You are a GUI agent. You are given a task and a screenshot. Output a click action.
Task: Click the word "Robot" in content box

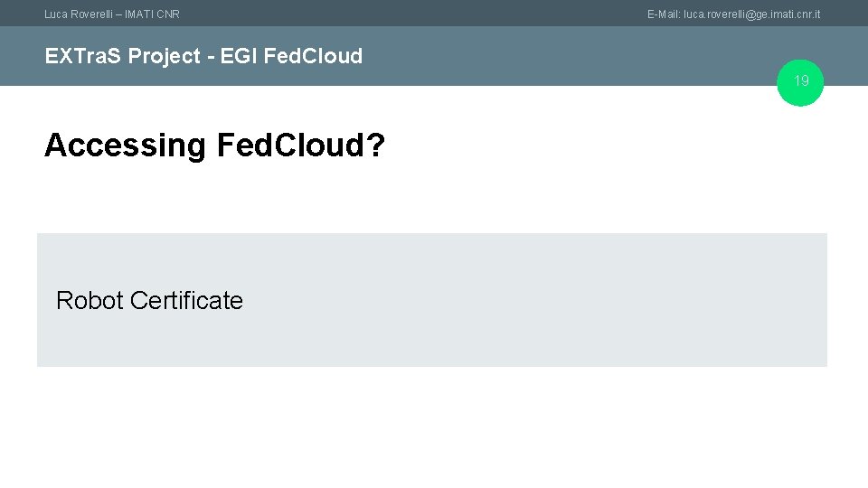point(90,301)
